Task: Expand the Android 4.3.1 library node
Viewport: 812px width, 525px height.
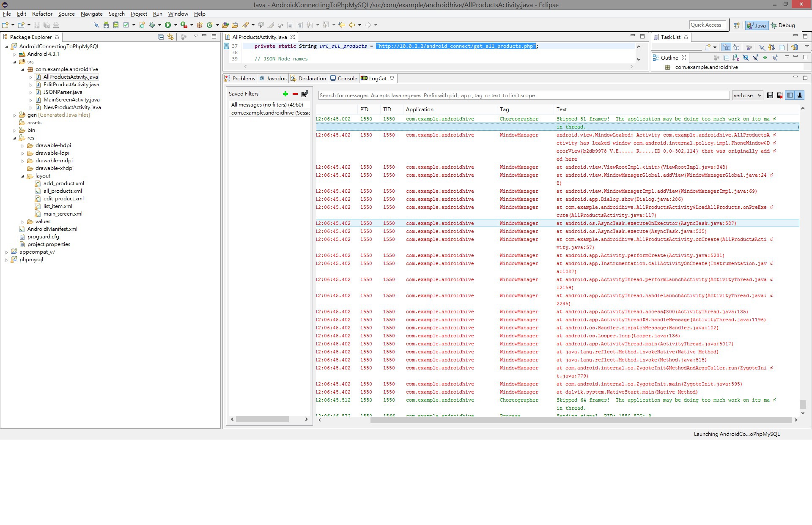Action: tap(14, 54)
